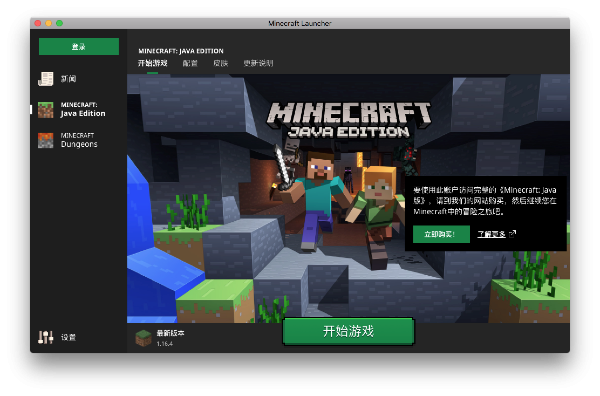The height and width of the screenshot is (396, 600).
Task: Select the Minecraft Dungeons icon in sidebar
Action: [46, 140]
